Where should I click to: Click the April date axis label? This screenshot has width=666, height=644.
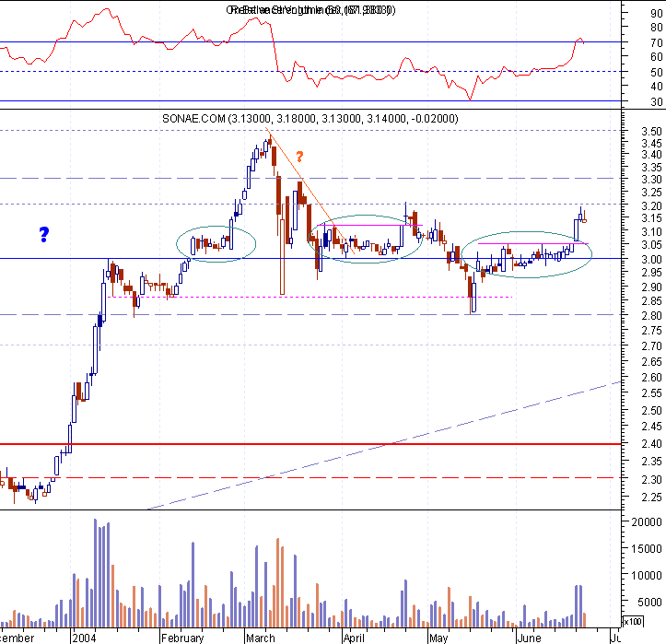[355, 638]
